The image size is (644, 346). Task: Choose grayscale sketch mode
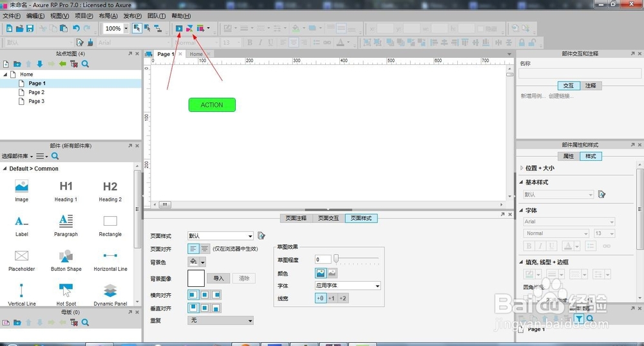coord(332,273)
